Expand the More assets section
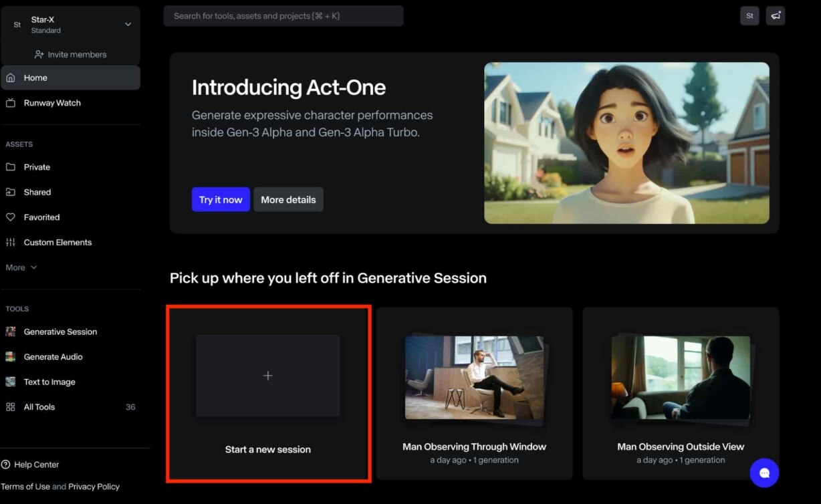The width and height of the screenshot is (821, 504). tap(21, 267)
